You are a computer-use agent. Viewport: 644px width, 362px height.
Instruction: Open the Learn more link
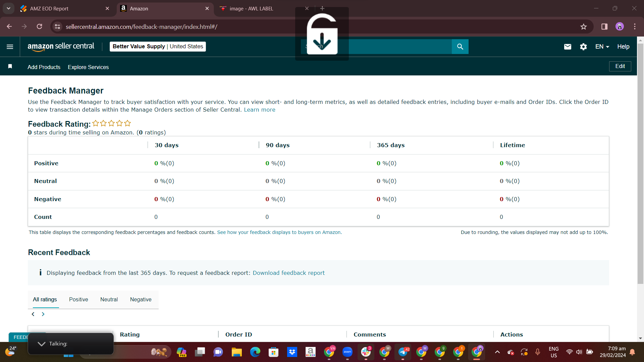coord(260,110)
